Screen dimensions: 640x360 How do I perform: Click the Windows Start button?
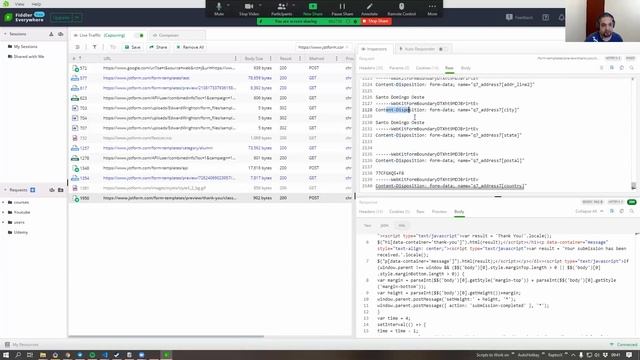(x=6, y=355)
